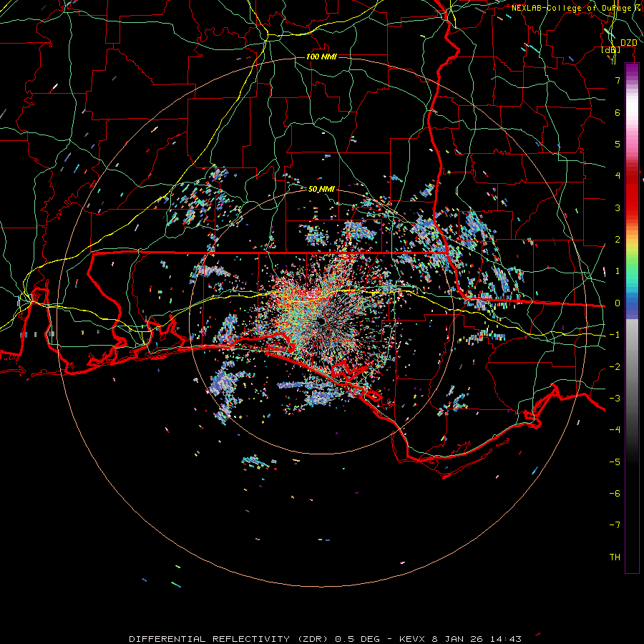Click the "-2" value on the dB scale
Image resolution: width=644 pixels, height=644 pixels.
[615, 367]
